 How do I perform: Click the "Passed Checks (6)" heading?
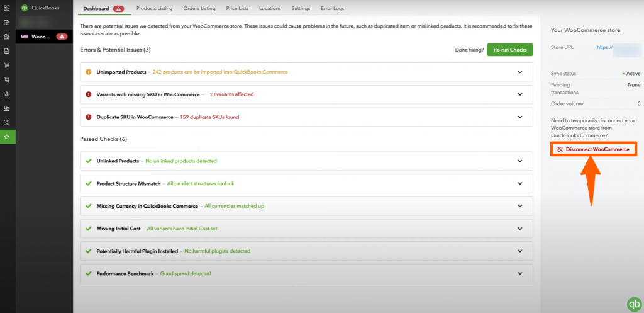tap(104, 139)
